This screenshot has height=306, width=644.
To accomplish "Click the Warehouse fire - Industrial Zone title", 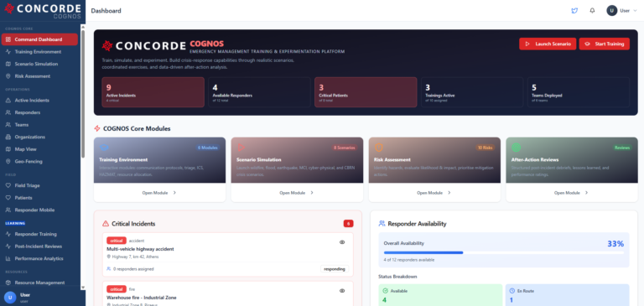I will point(141,298).
